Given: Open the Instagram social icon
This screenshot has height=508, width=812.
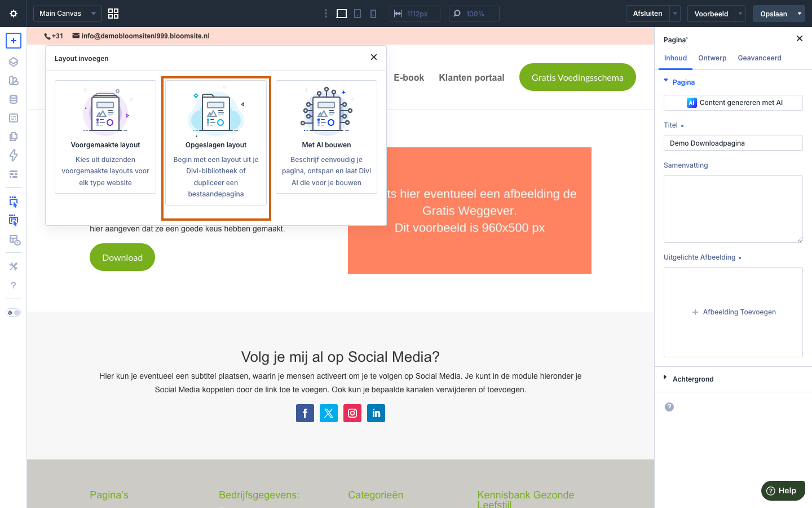Looking at the screenshot, I should (352, 413).
